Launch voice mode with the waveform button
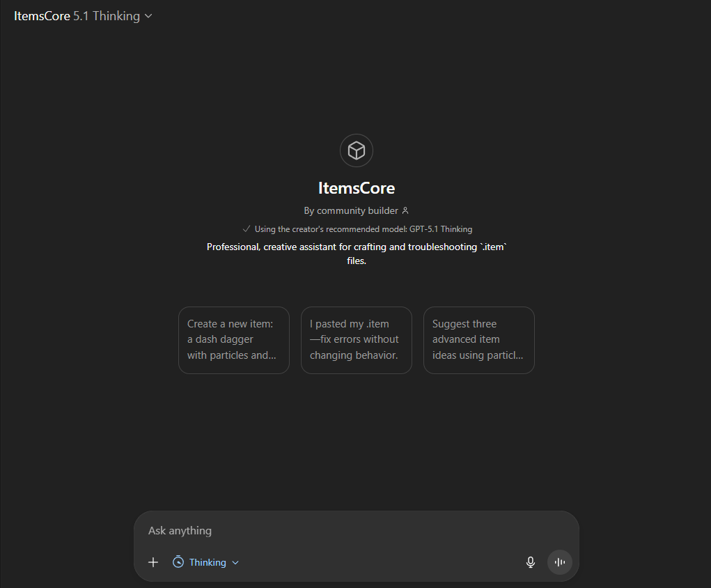Viewport: 711px width, 588px height. coord(559,562)
